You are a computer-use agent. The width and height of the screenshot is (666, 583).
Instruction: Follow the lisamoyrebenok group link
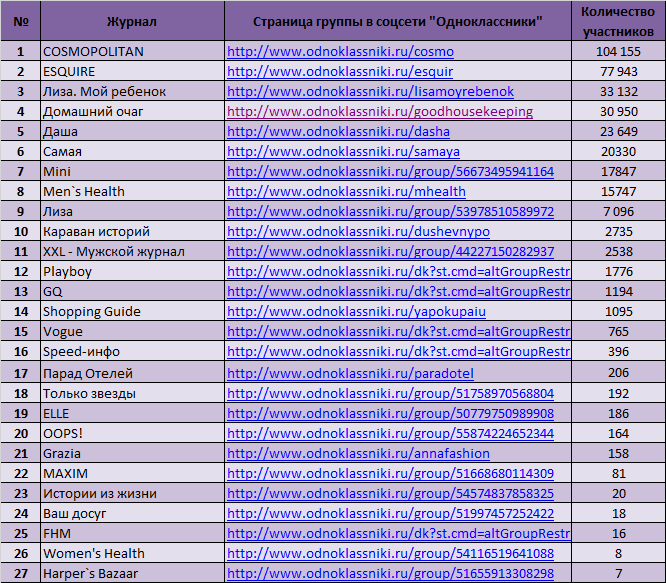click(370, 92)
